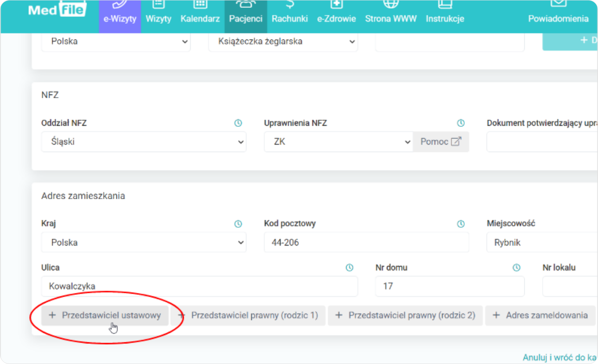Open the Książeczka żeglarska document type dropdown
The image size is (598, 364).
click(283, 41)
